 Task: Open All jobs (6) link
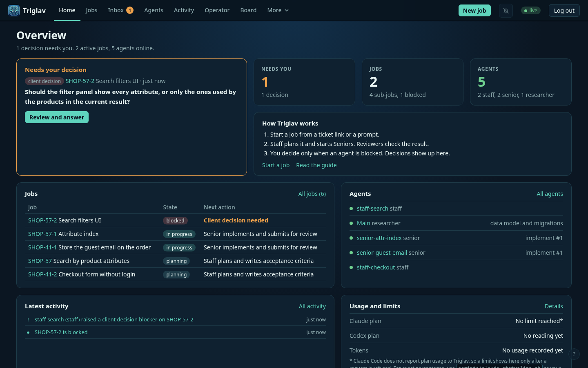(312, 194)
